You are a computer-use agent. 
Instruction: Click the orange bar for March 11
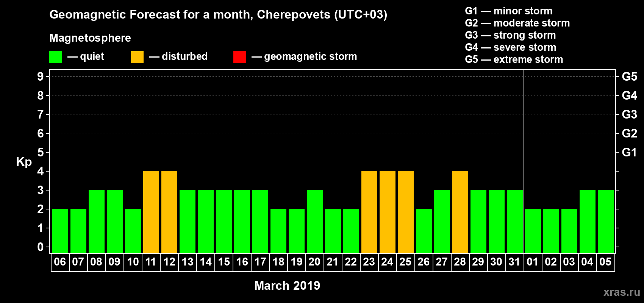[x=151, y=212]
